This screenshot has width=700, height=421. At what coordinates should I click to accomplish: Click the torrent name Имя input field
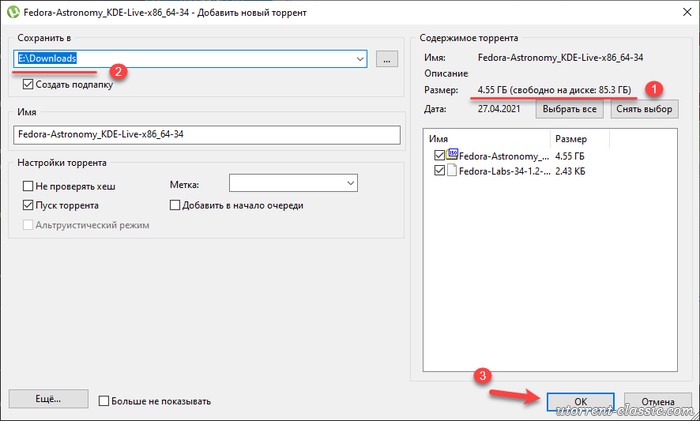[207, 134]
